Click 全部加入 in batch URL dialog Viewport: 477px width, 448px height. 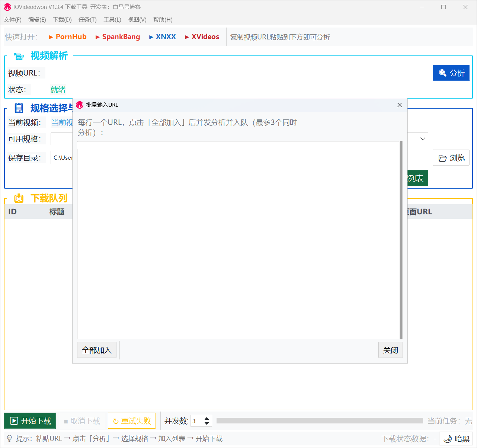(97, 350)
